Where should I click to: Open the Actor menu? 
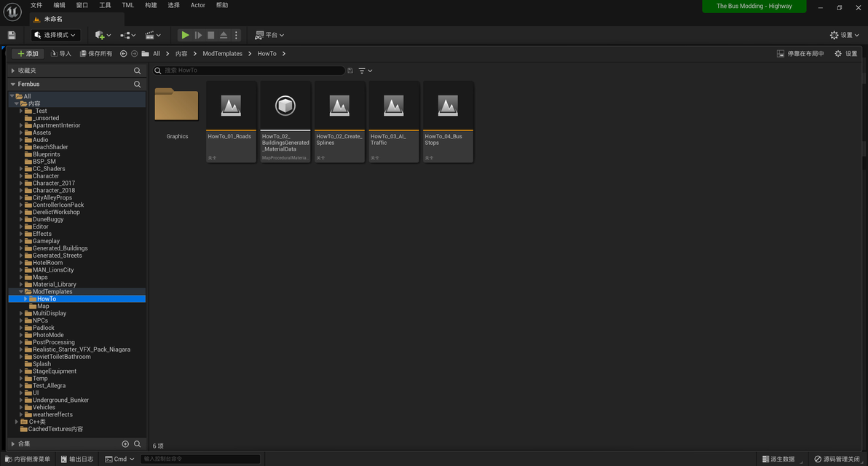(197, 5)
